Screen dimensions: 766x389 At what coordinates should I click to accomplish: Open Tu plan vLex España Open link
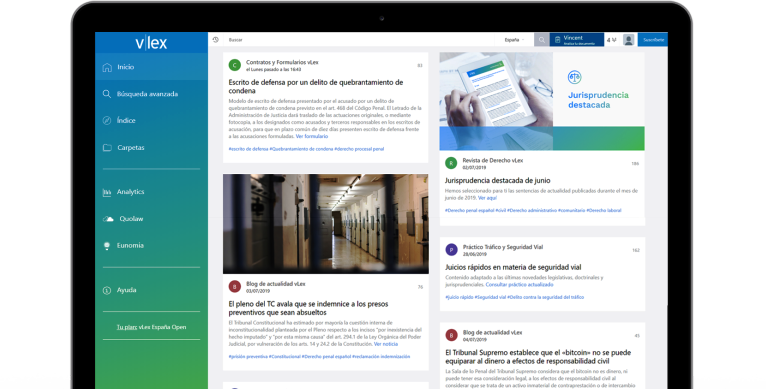[151, 327]
